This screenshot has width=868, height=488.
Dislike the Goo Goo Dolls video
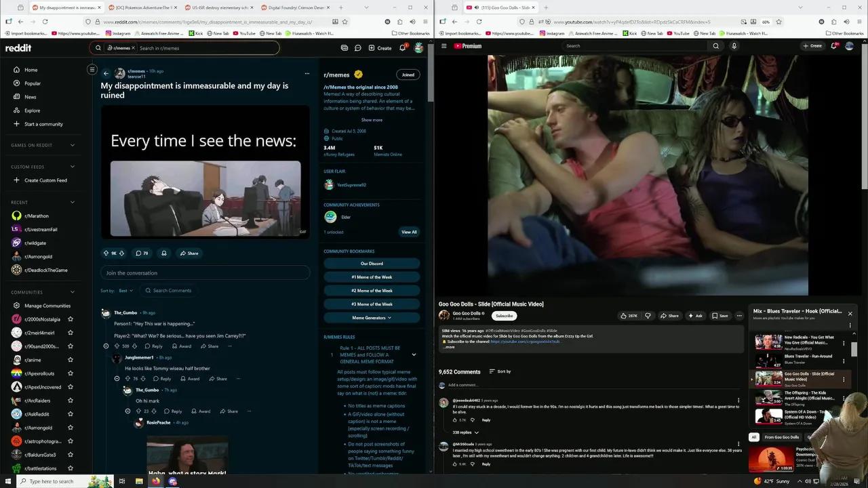point(648,316)
